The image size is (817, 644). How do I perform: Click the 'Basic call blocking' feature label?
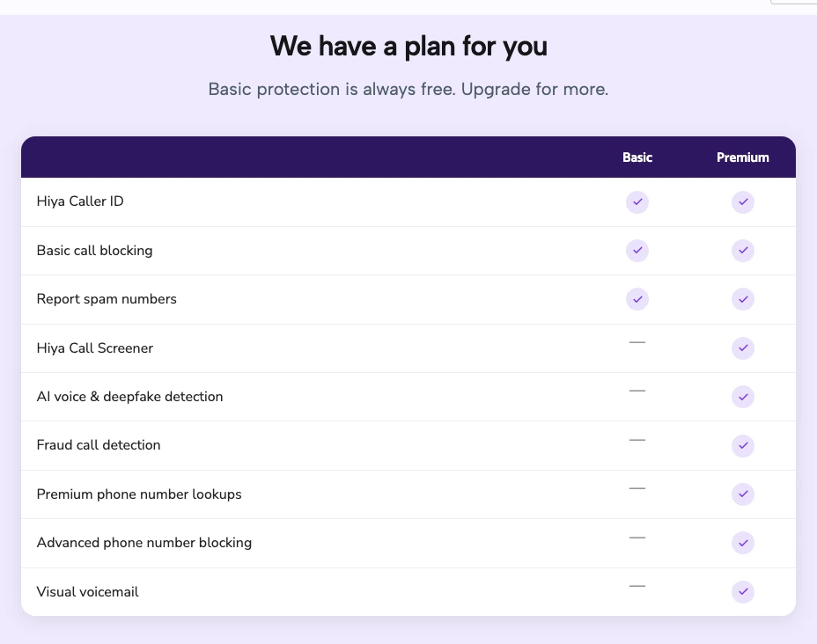click(94, 251)
